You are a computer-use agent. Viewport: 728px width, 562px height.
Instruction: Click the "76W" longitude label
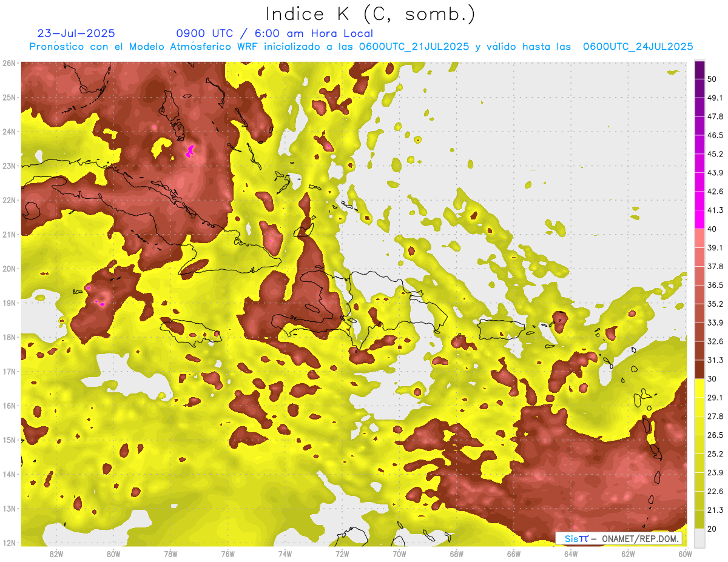[x=227, y=554]
